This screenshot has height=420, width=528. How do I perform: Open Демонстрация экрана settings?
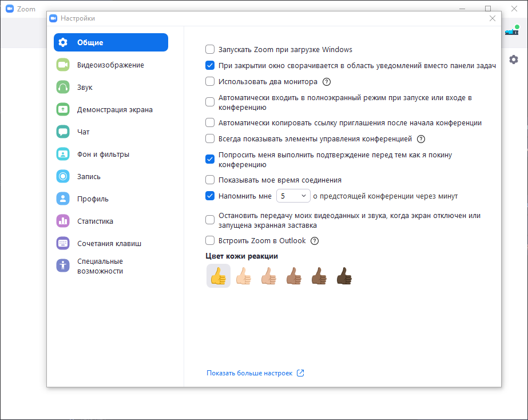pos(111,109)
